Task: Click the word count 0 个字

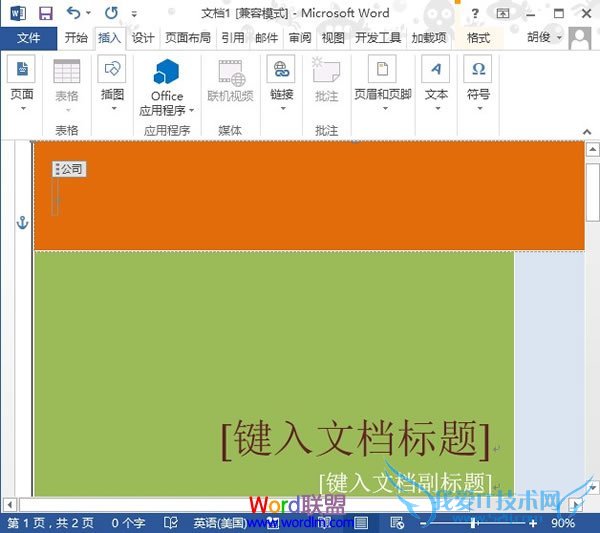Action: pos(128,523)
